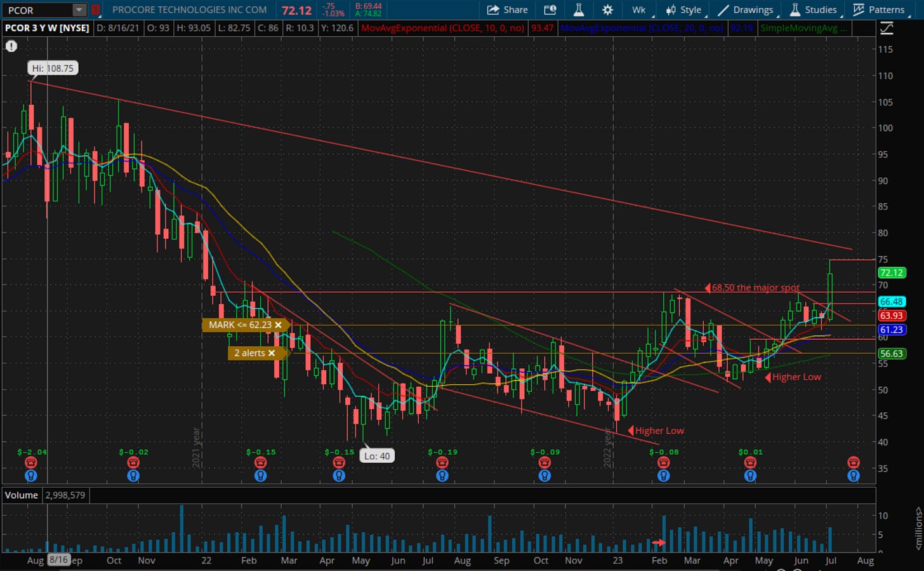
Task: Click the <millions> volume axis label
Action: [918, 528]
